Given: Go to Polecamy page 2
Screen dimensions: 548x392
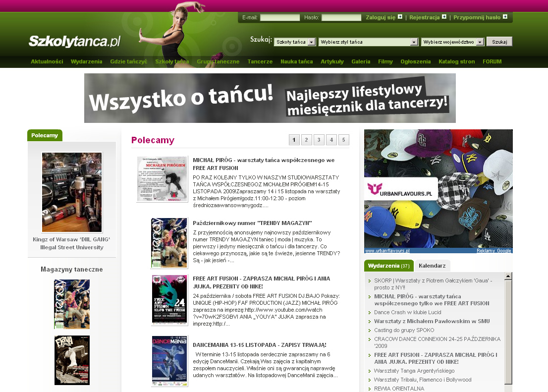Looking at the screenshot, I should (x=307, y=140).
